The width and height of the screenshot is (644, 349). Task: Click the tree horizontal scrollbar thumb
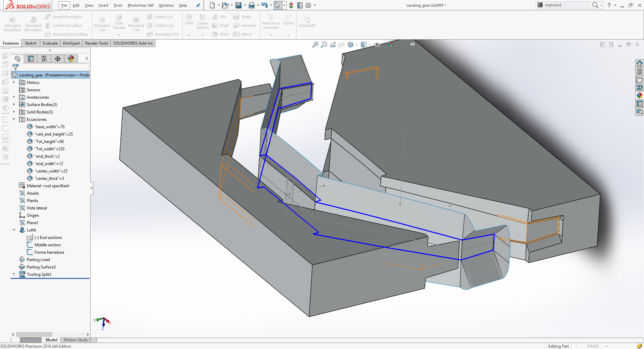(34, 334)
